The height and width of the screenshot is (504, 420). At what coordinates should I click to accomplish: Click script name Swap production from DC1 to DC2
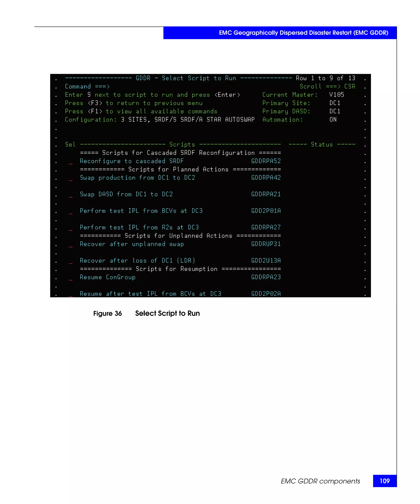[138, 178]
